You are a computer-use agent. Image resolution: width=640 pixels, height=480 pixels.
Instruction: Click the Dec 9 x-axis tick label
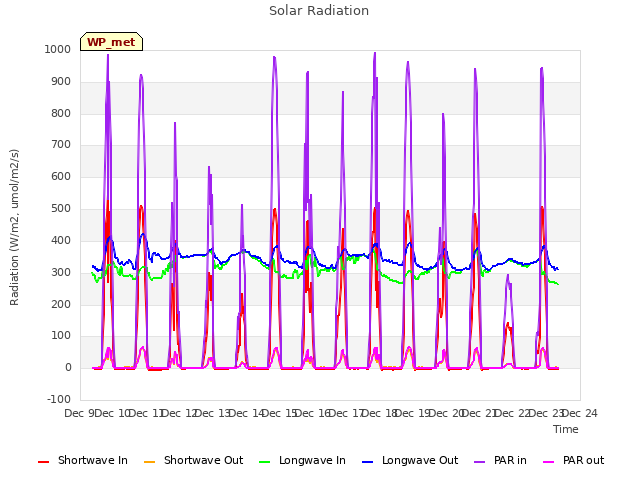coord(79,413)
